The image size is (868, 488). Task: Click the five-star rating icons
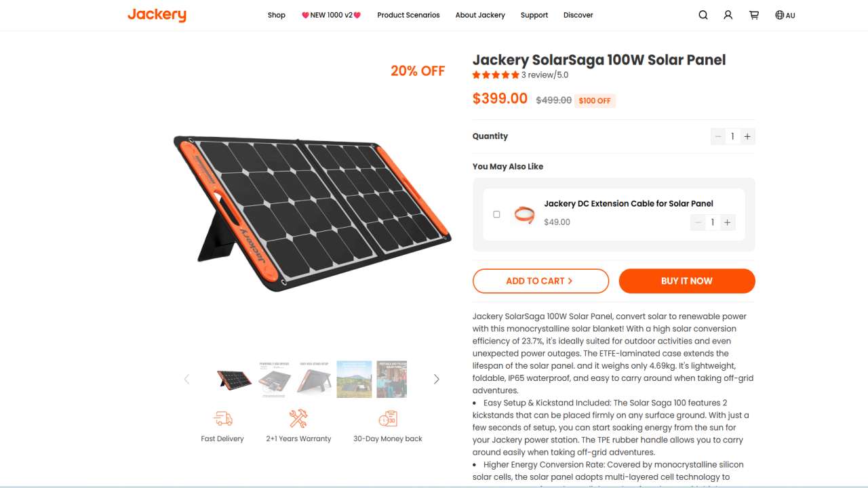(x=496, y=75)
